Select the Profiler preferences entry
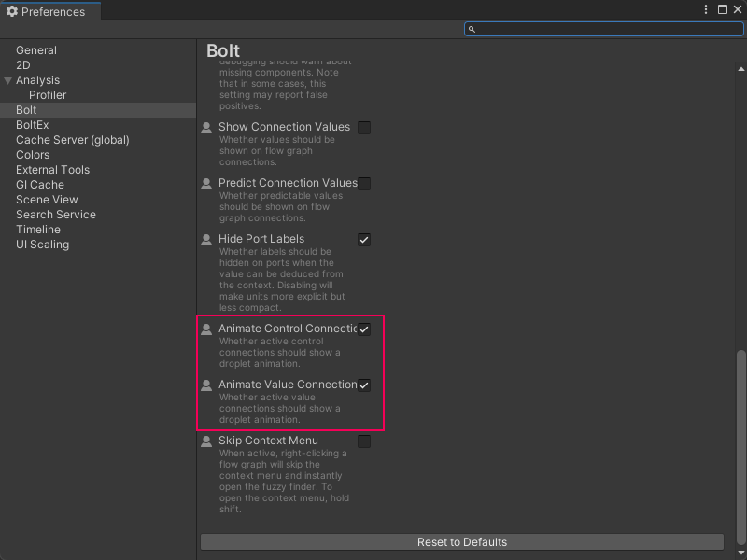Image resolution: width=747 pixels, height=560 pixels. (48, 95)
